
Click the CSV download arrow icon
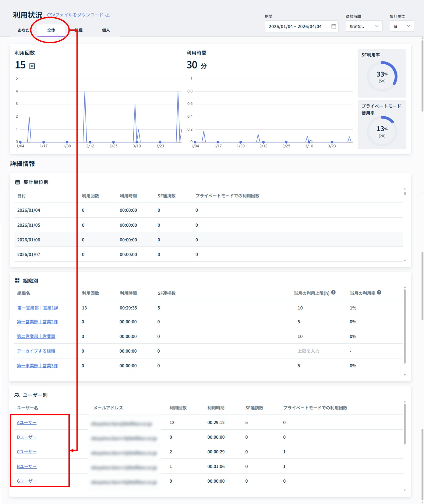[108, 15]
